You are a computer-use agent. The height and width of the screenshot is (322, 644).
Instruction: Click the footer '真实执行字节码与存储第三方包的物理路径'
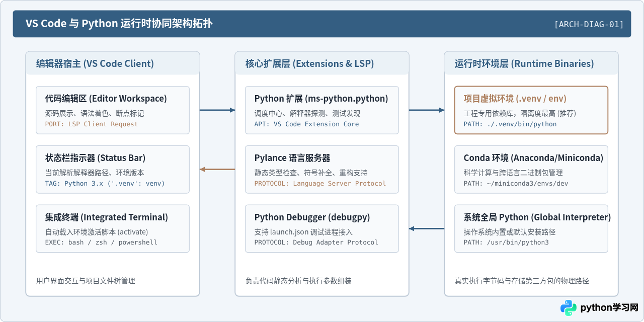coord(522,281)
